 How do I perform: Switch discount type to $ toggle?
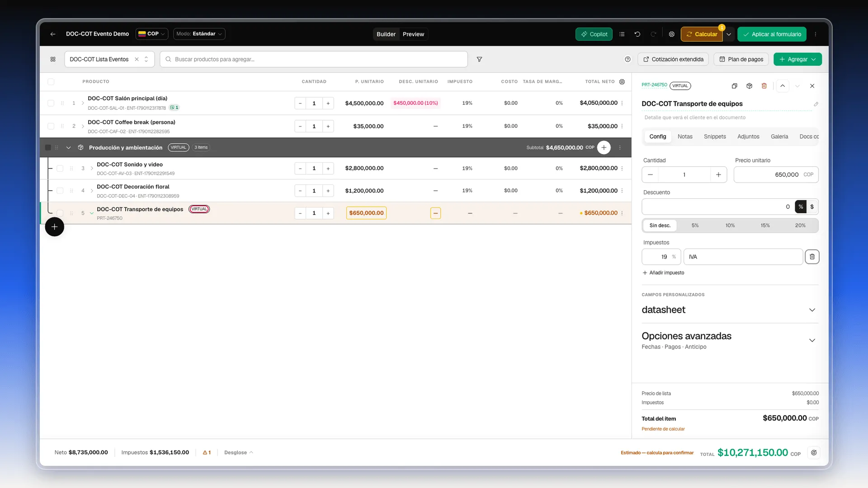point(812,206)
